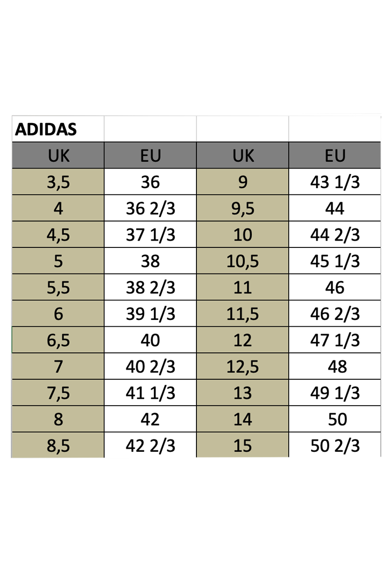
Task: Select the EU 46 2/3 cell
Action: tap(335, 314)
